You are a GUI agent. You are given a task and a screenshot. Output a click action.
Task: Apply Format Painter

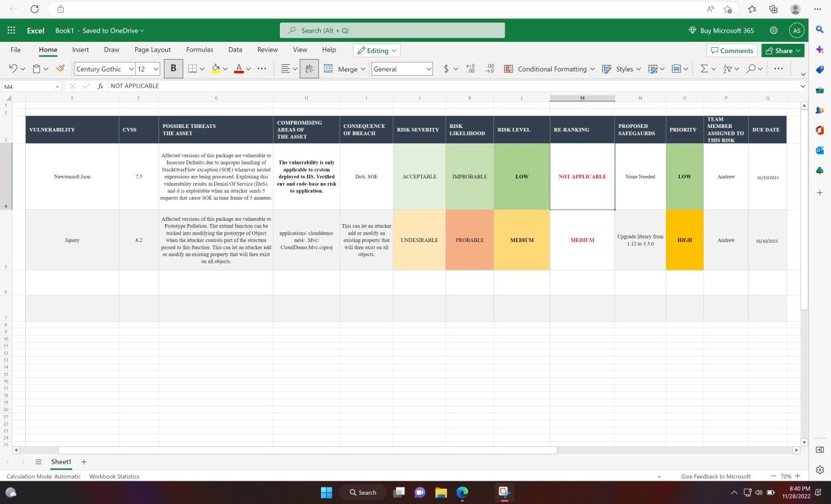(x=58, y=68)
